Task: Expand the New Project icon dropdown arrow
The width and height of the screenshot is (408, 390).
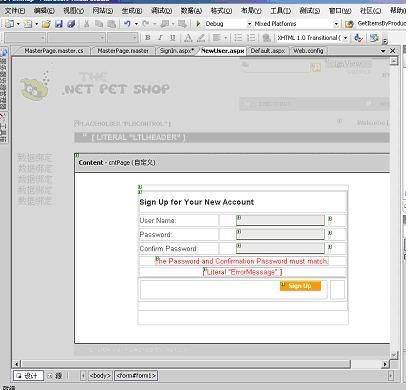Action: tap(18, 24)
